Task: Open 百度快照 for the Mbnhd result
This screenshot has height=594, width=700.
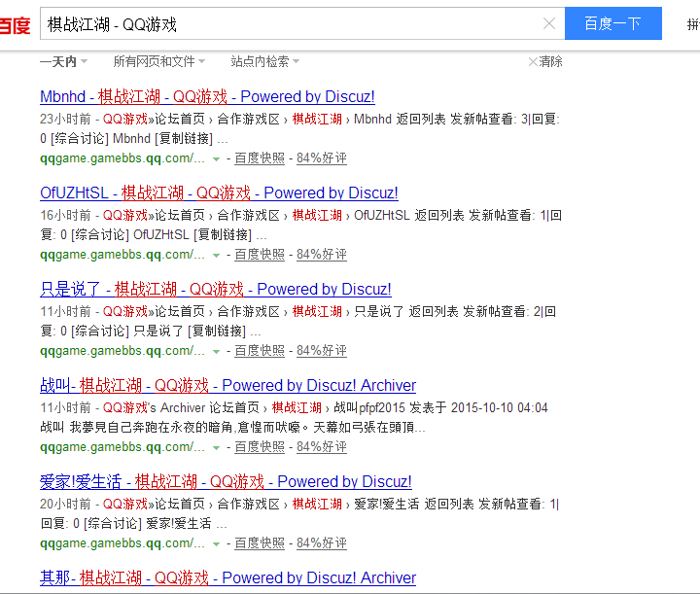Action: point(260,158)
